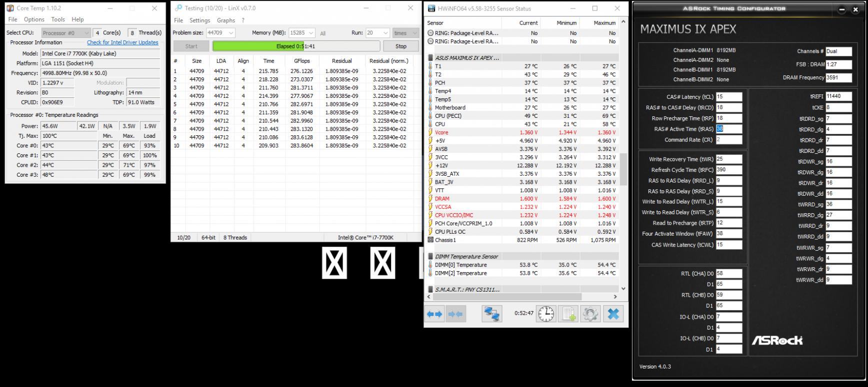This screenshot has width=868, height=387.
Task: Click the Maximum column header in HWiNFO
Action: coord(598,23)
